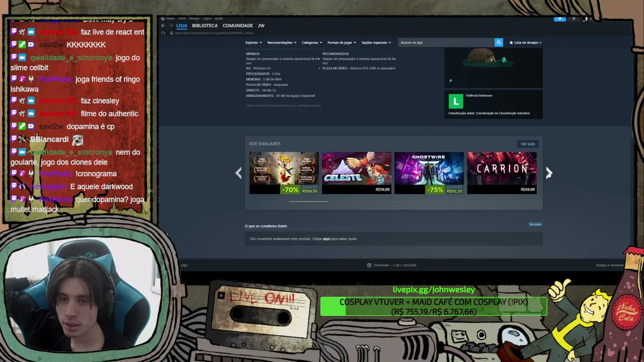The height and width of the screenshot is (362, 644).
Task: Click the star icon for Lista de desejos
Action: [511, 43]
